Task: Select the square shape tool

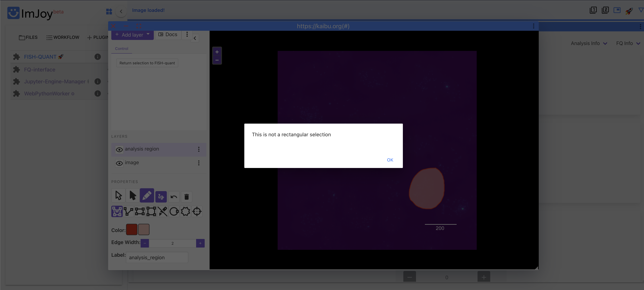Action: [x=151, y=211]
